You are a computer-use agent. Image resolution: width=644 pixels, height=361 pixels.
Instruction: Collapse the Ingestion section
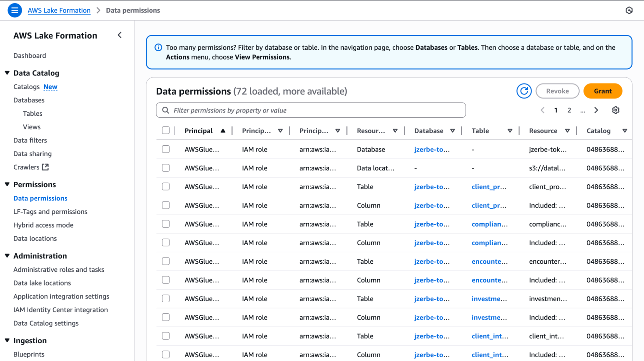point(7,340)
